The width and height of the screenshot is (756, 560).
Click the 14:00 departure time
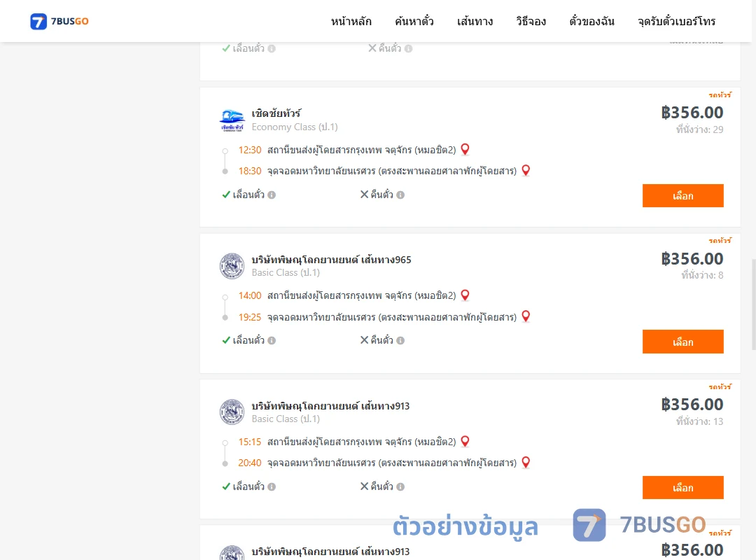click(250, 295)
